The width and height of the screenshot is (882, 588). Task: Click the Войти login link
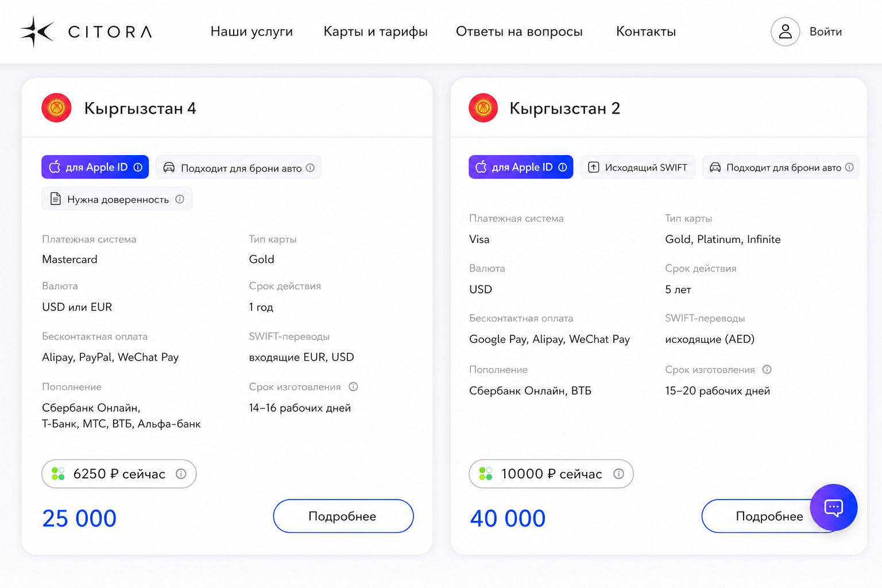tap(826, 32)
